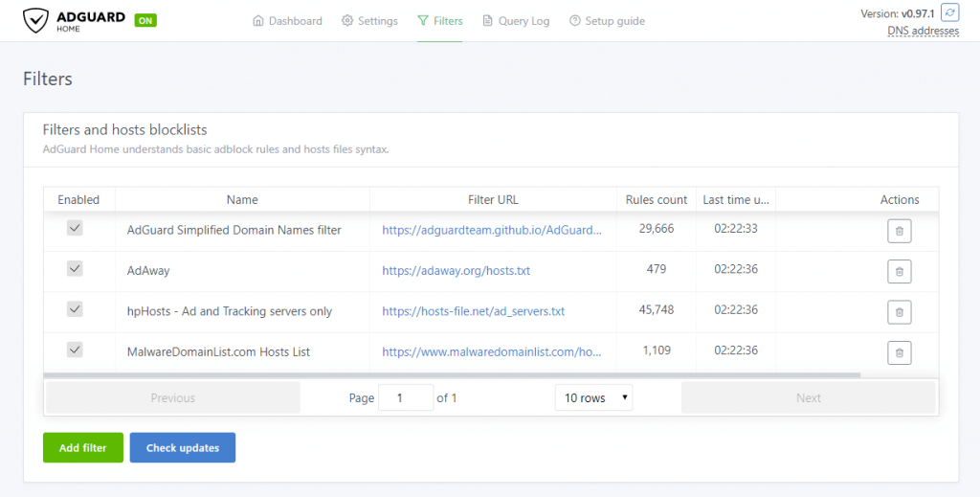Click the AdAway filter name
This screenshot has width=980, height=497.
click(x=148, y=271)
